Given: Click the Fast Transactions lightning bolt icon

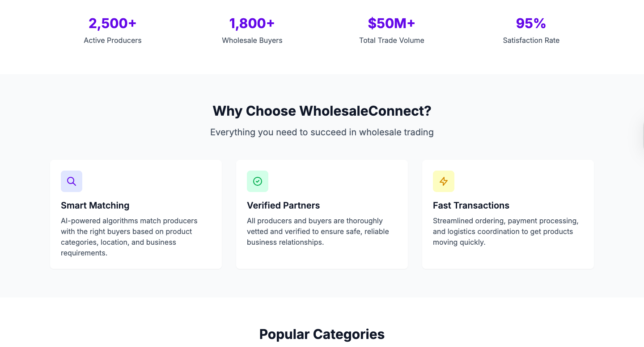Looking at the screenshot, I should pos(444,181).
